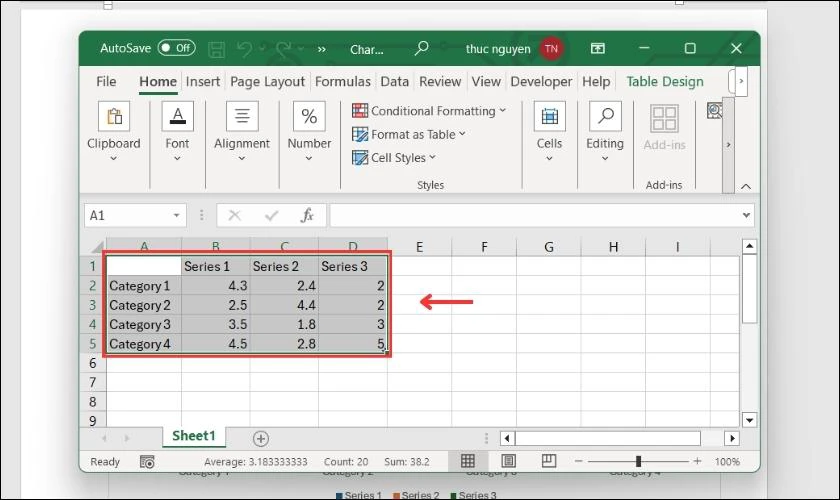840x500 pixels.
Task: Click the Undo arrow icon
Action: 244,50
